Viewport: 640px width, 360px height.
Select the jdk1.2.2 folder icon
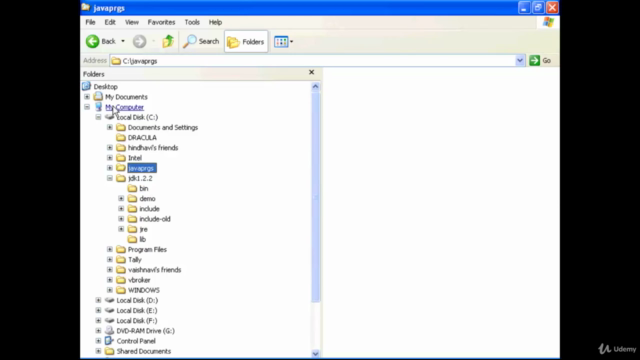pyautogui.click(x=121, y=178)
